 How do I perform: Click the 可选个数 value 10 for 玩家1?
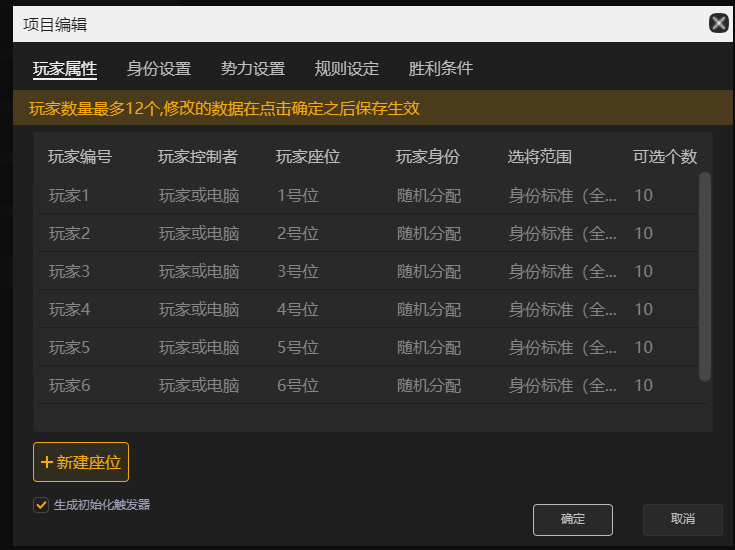(644, 195)
